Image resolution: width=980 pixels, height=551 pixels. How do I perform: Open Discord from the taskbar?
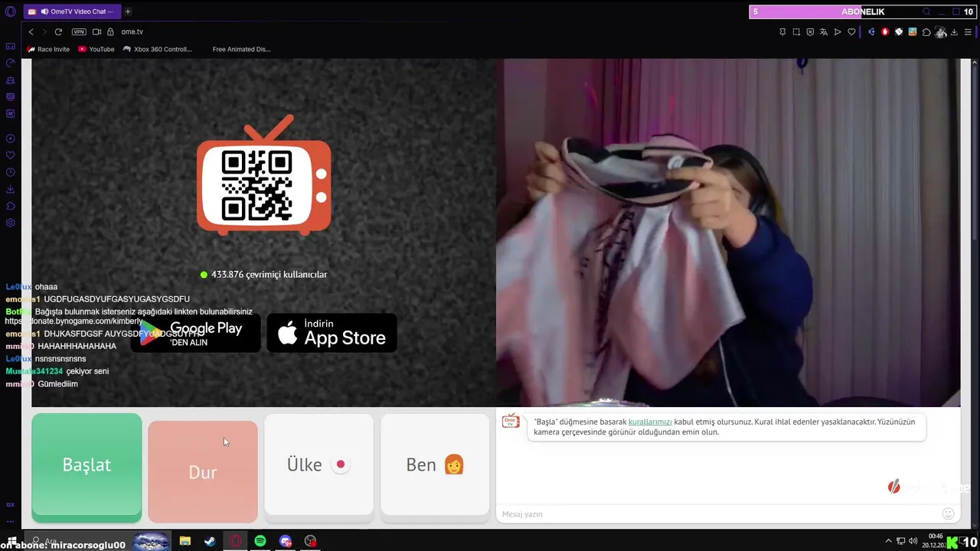[x=286, y=541]
